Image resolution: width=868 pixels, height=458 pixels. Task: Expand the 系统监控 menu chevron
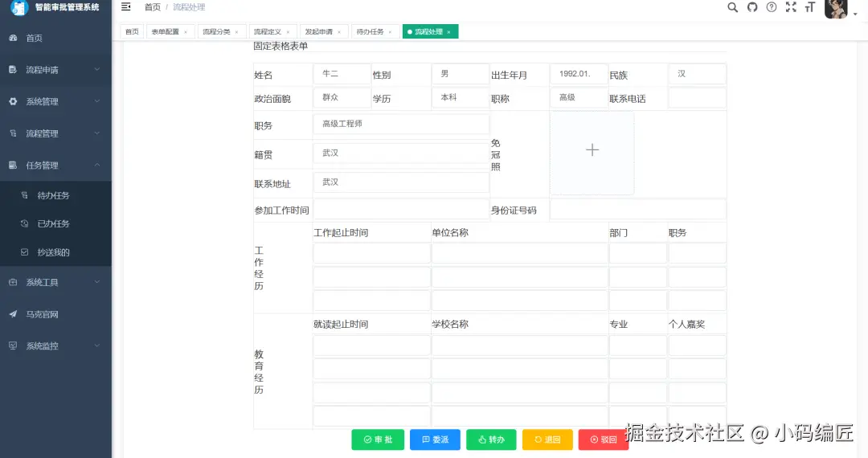click(97, 346)
